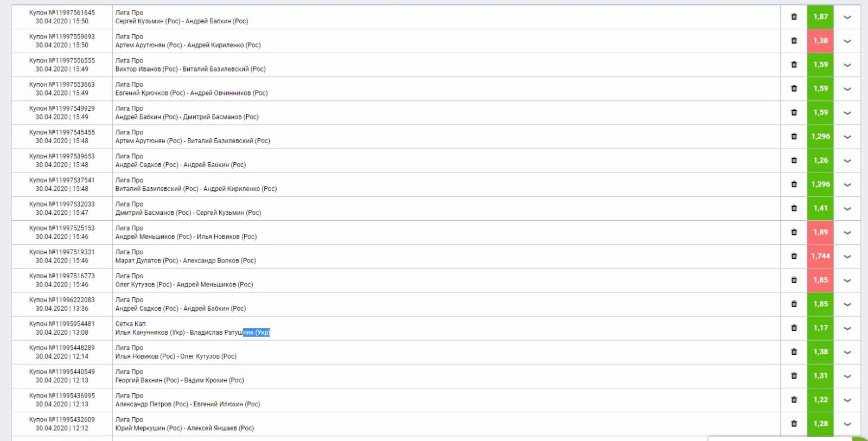Screen dimensions: 868x441
Task: Select match Юрий Меркушин - Алексей Яншаев
Action: pyautogui.click(x=184, y=428)
